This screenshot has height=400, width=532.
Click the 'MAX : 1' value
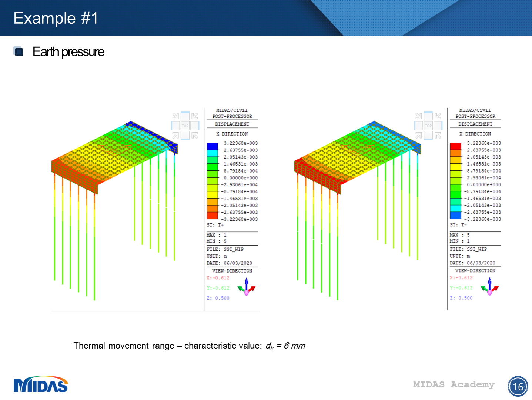pos(217,235)
